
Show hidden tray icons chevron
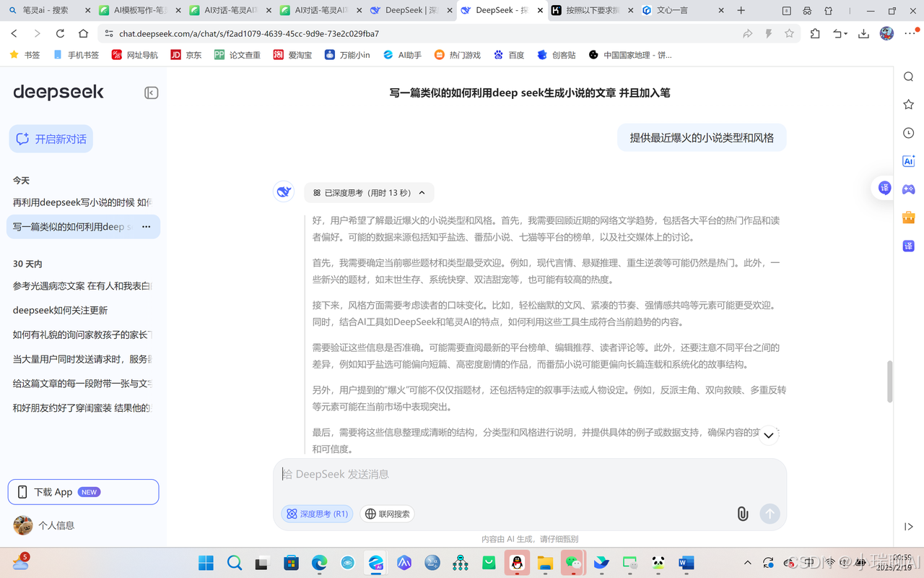[x=748, y=563]
